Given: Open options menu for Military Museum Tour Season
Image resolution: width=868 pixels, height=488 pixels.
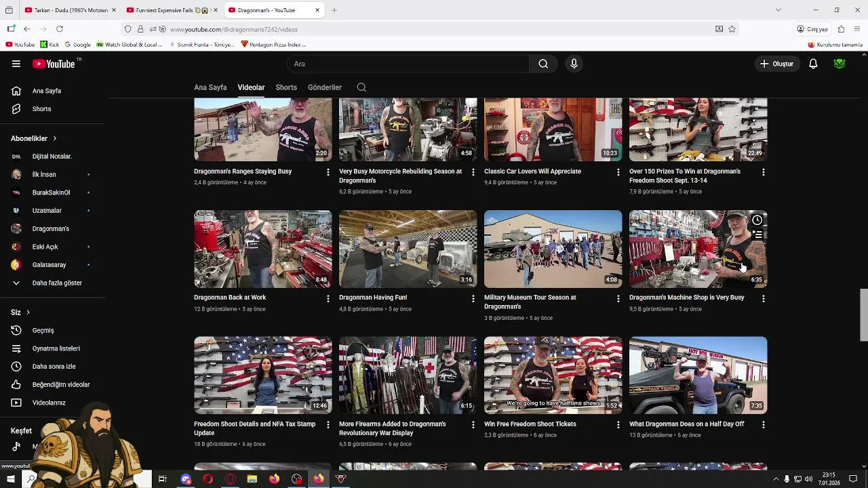Looking at the screenshot, I should point(618,298).
